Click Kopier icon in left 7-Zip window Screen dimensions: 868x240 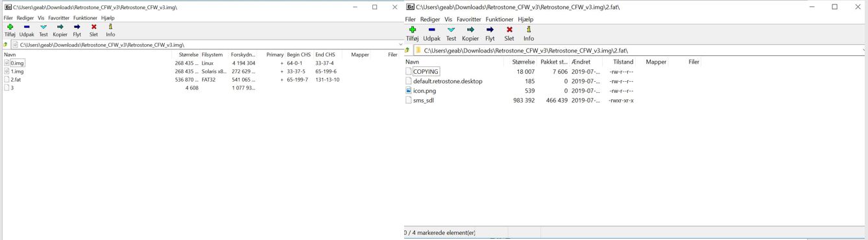point(60,27)
